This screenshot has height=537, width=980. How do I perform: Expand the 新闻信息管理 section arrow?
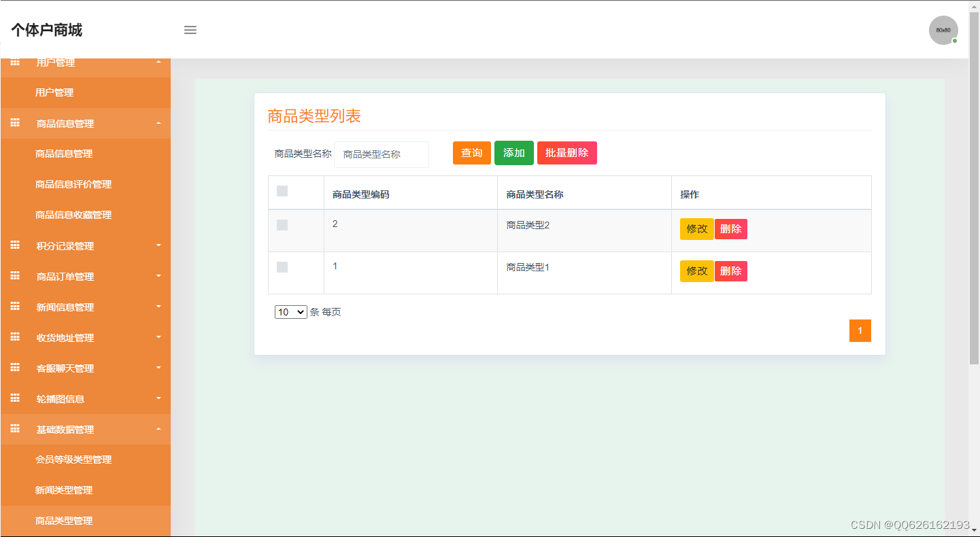(158, 307)
